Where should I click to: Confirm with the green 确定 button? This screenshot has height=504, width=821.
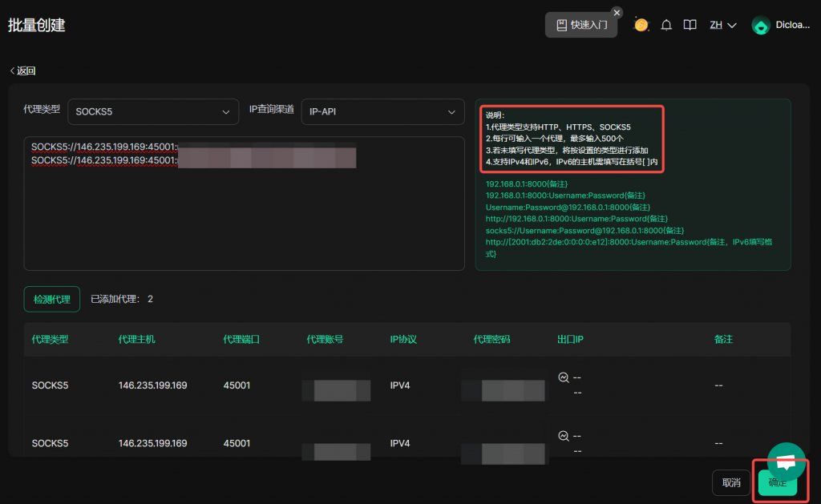click(x=777, y=482)
